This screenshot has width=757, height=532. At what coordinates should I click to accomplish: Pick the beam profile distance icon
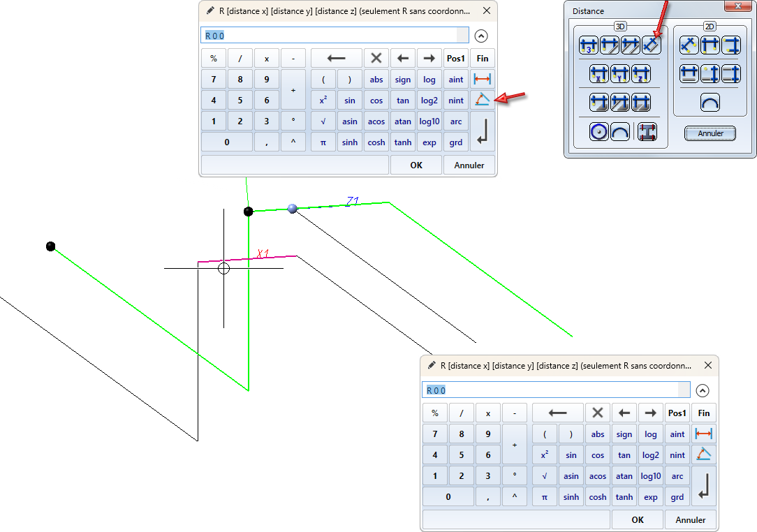pos(647,132)
